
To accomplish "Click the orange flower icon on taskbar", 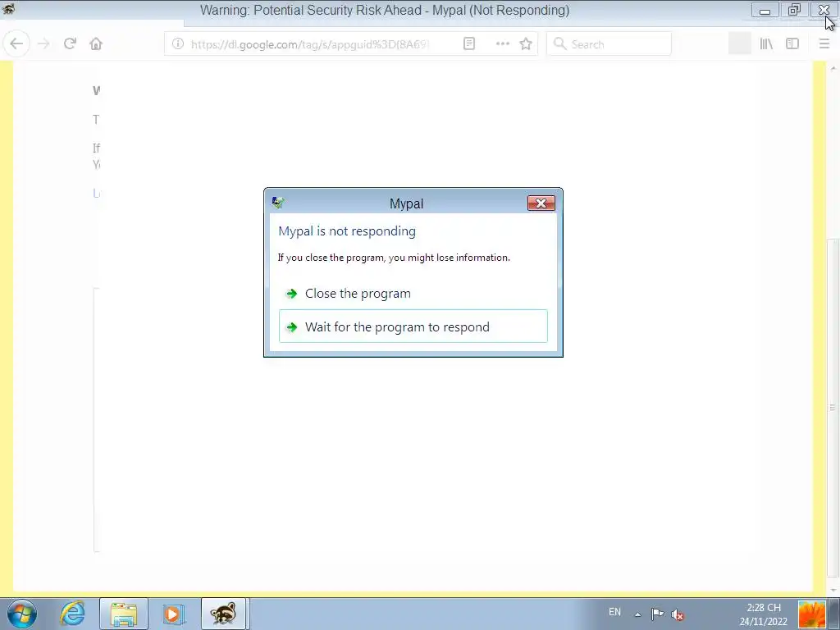I will (811, 614).
